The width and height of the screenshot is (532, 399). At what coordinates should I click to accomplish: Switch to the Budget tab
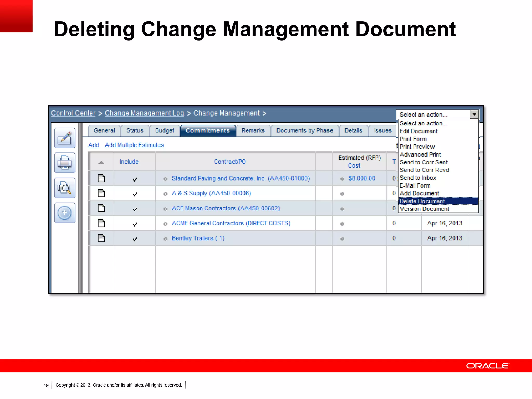[165, 131]
